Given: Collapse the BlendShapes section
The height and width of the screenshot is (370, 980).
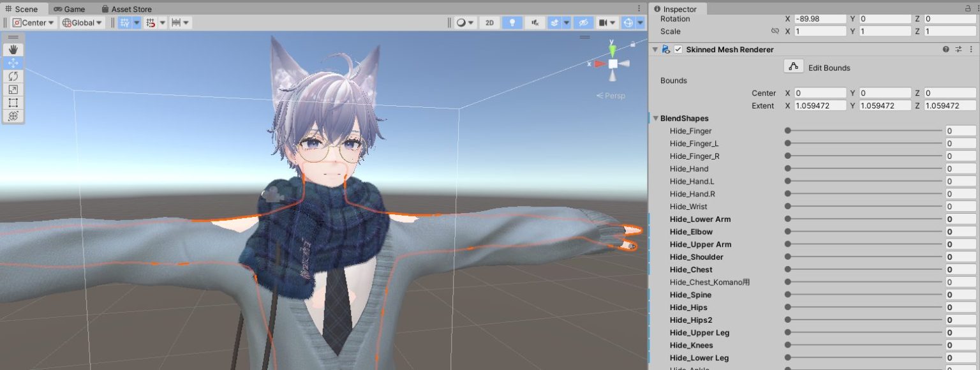Looking at the screenshot, I should [x=655, y=118].
